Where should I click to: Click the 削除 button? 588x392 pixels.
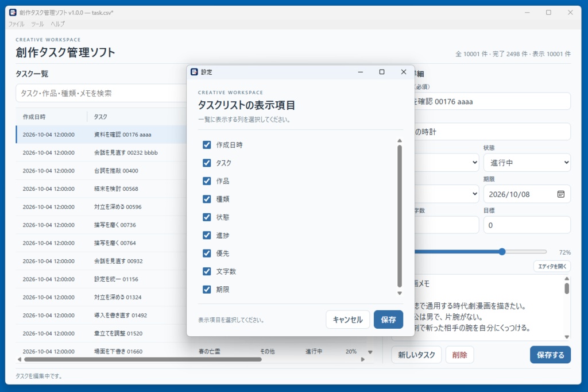[459, 355]
